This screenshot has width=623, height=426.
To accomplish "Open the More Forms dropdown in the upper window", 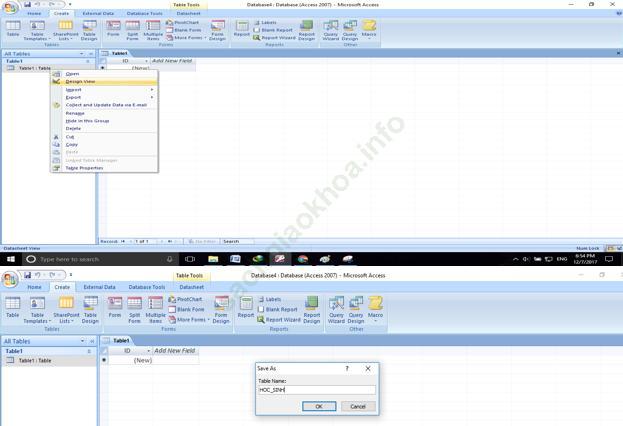I will coord(186,38).
